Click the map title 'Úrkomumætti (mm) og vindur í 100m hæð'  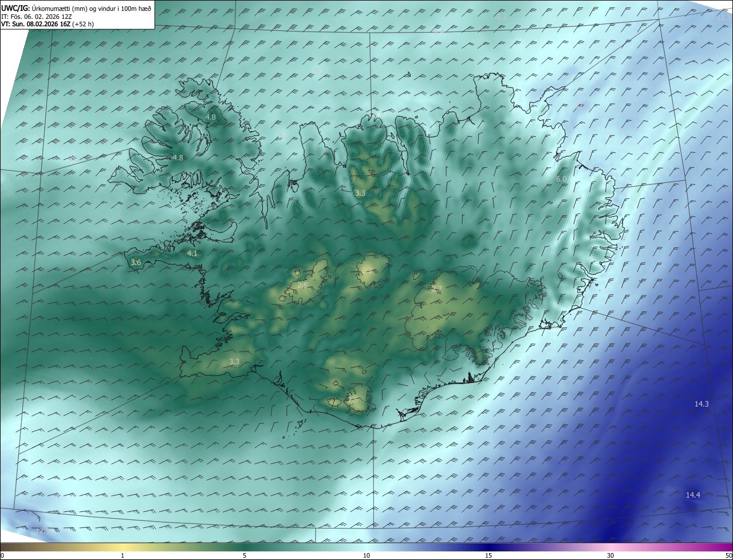point(92,9)
